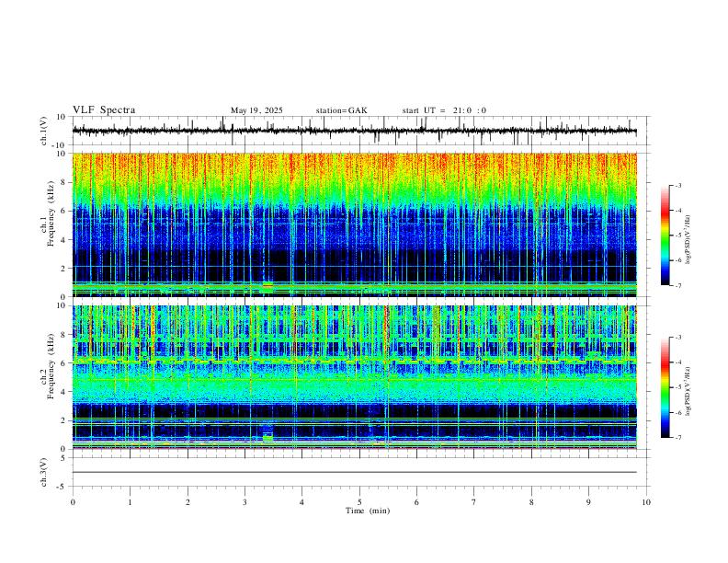The image size is (728, 563).
Task: Click the "8" kHz tick on ch.1 frequency axis
Action: point(64,182)
